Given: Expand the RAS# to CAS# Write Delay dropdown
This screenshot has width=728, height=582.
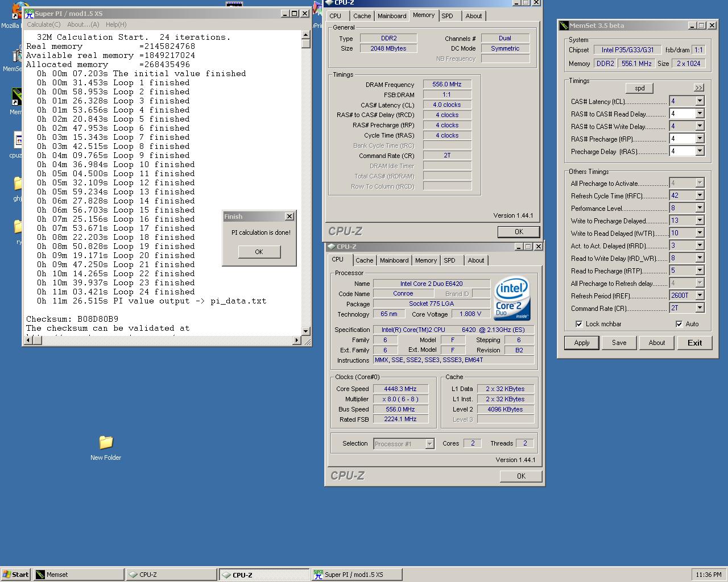Looking at the screenshot, I should [x=700, y=126].
